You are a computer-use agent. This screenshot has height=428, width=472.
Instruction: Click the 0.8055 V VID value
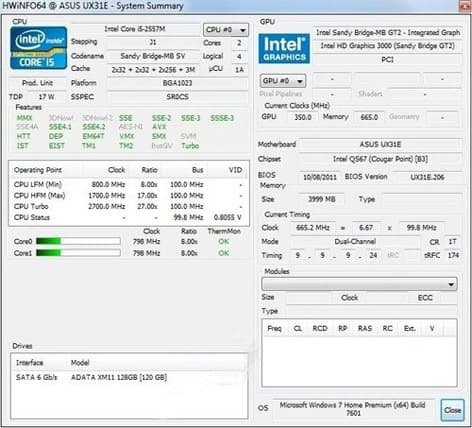(228, 217)
